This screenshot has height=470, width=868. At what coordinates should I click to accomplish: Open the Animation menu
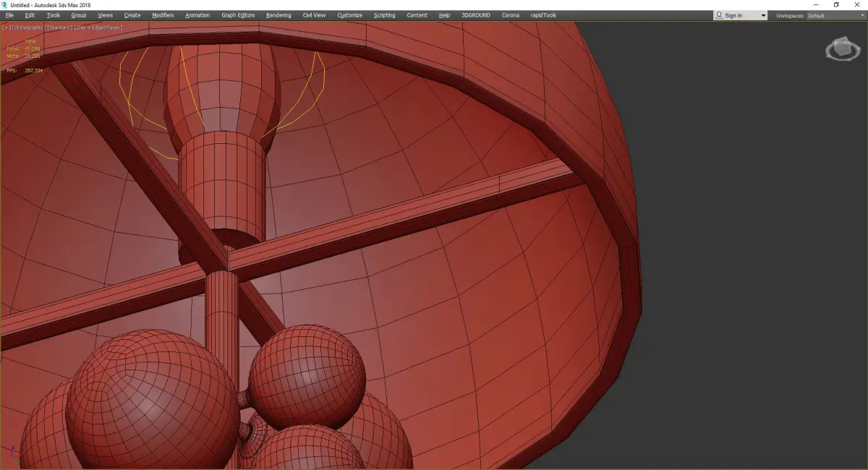[197, 15]
